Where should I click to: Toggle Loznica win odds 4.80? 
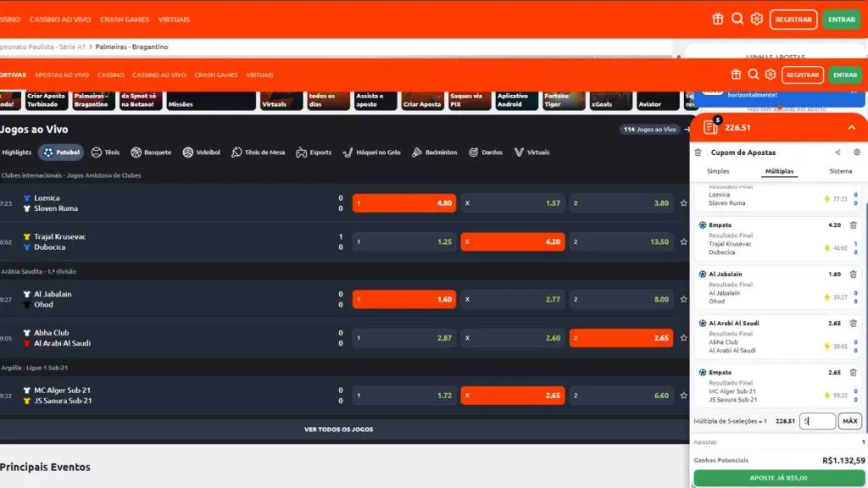tap(403, 203)
